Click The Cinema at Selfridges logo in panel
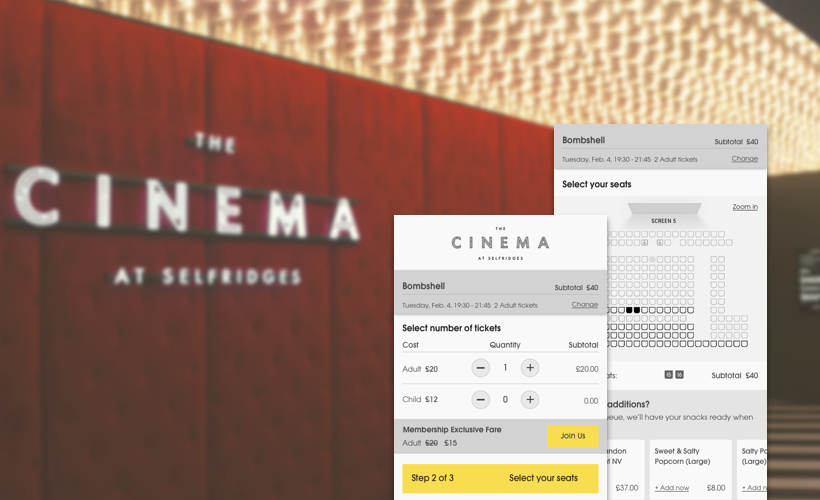820x500 pixels. coord(500,243)
